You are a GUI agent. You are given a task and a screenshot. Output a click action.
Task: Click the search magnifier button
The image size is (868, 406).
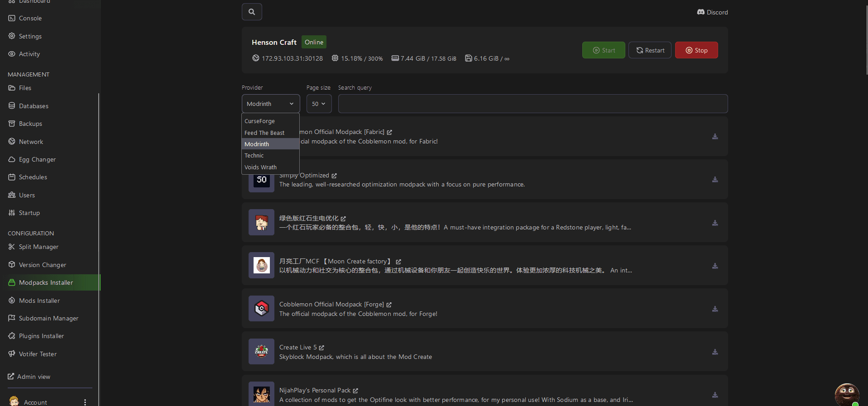252,12
